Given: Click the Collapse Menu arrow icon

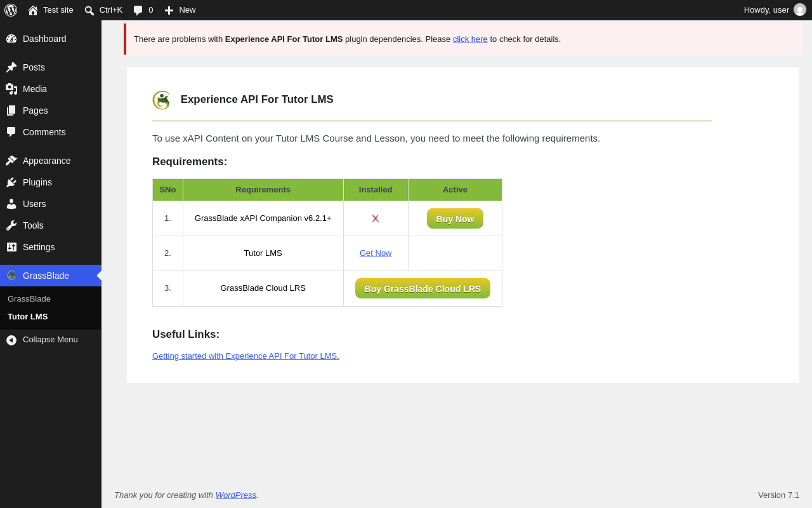Looking at the screenshot, I should pyautogui.click(x=11, y=340).
